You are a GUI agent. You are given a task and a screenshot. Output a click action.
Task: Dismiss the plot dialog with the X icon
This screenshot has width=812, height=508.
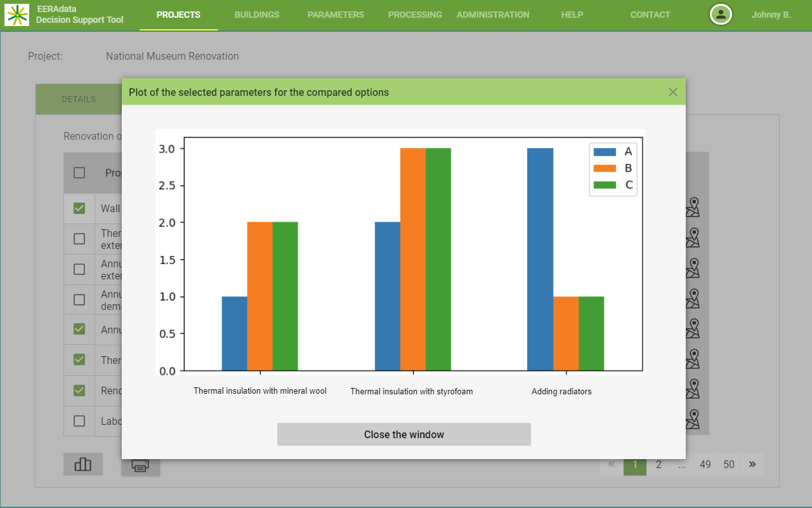[x=673, y=92]
